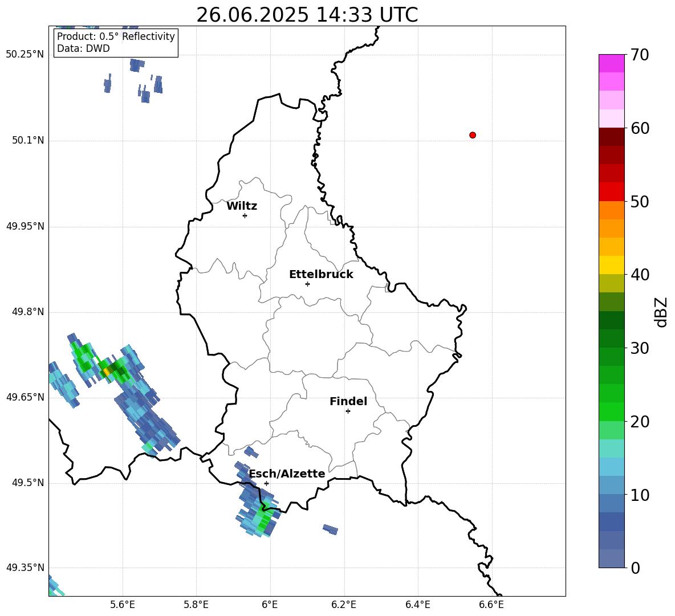The height and width of the screenshot is (616, 675).
Task: Click the 50.1°N latitude label
Action: [x=28, y=140]
